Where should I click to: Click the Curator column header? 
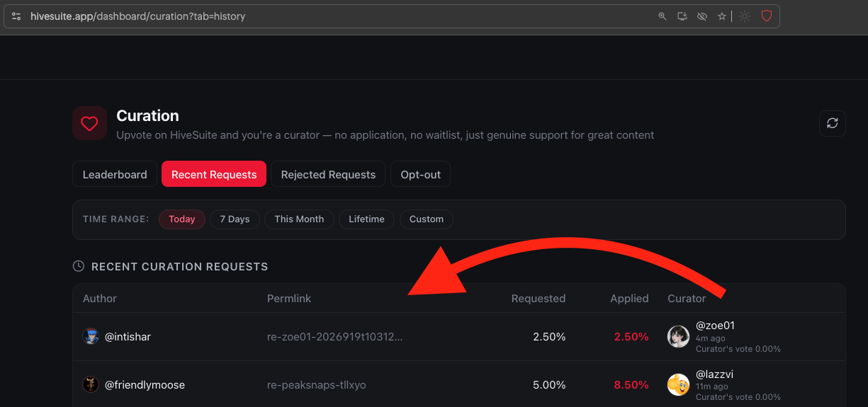click(687, 299)
